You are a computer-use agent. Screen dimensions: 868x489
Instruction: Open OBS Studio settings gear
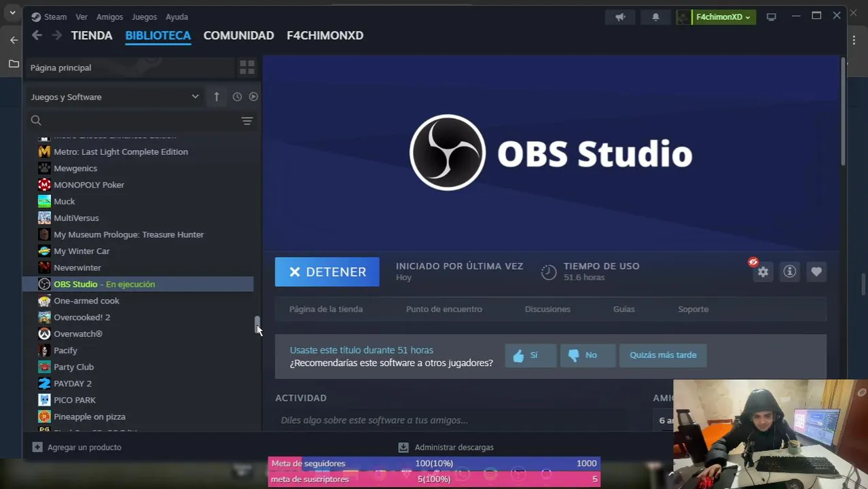[x=763, y=272]
